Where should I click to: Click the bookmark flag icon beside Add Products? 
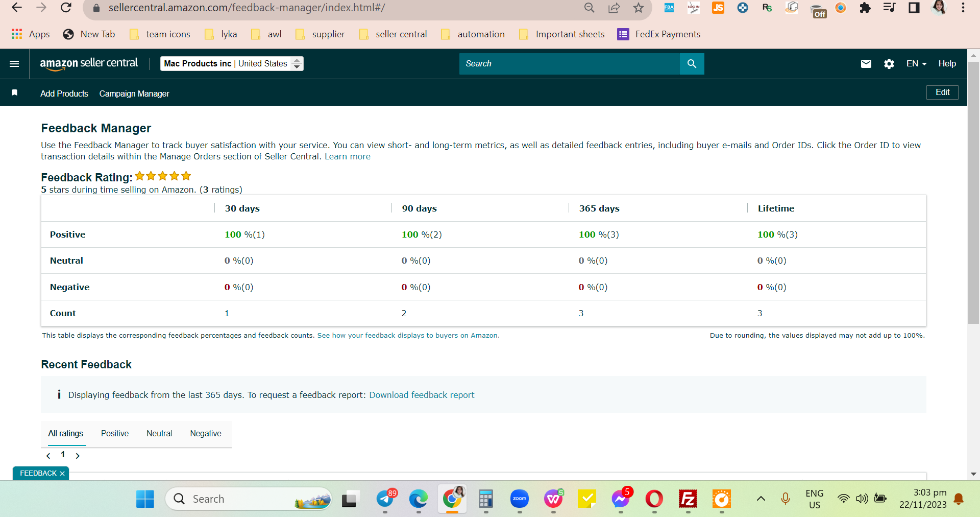click(15, 93)
